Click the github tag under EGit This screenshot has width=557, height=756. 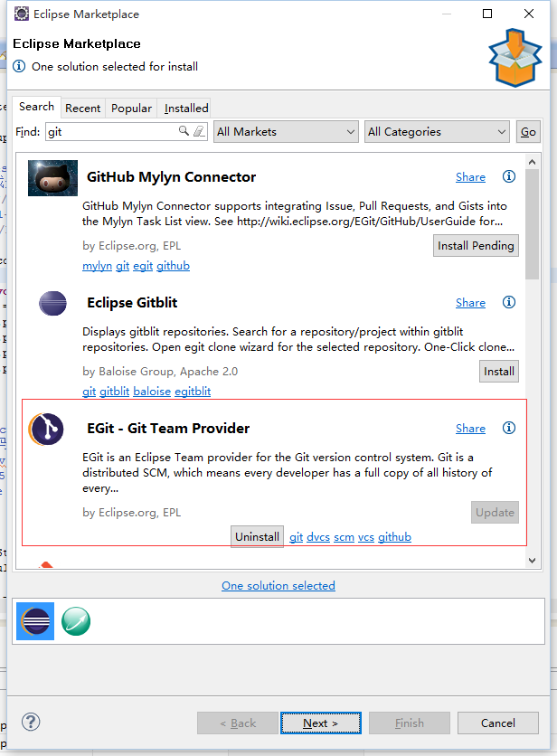394,537
